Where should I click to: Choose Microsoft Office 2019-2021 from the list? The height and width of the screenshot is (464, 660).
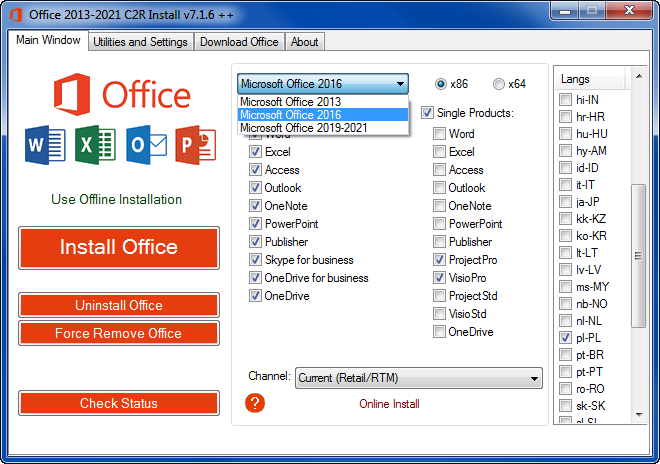[x=323, y=128]
